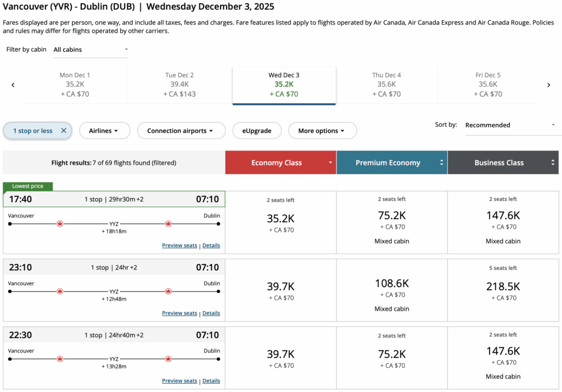Click first Air Canada leaf icon on 17:40 flight
The image size is (562, 392).
point(60,223)
